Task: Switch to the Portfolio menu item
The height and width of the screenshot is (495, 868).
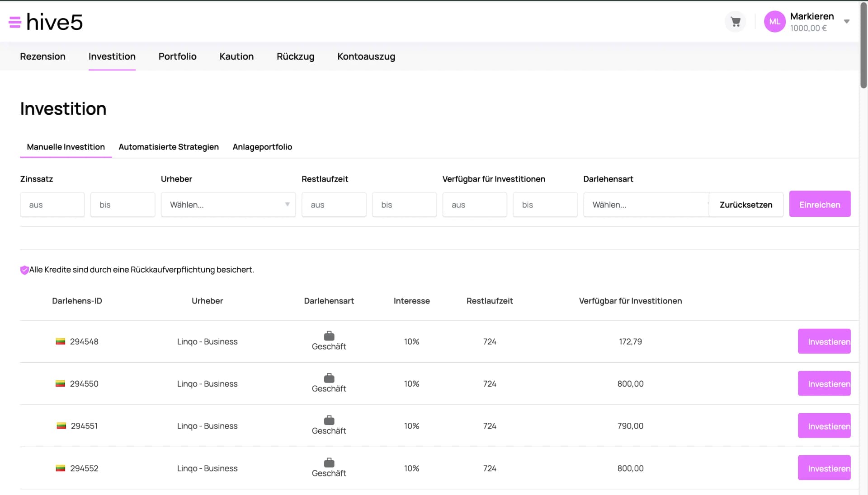Action: pyautogui.click(x=178, y=56)
